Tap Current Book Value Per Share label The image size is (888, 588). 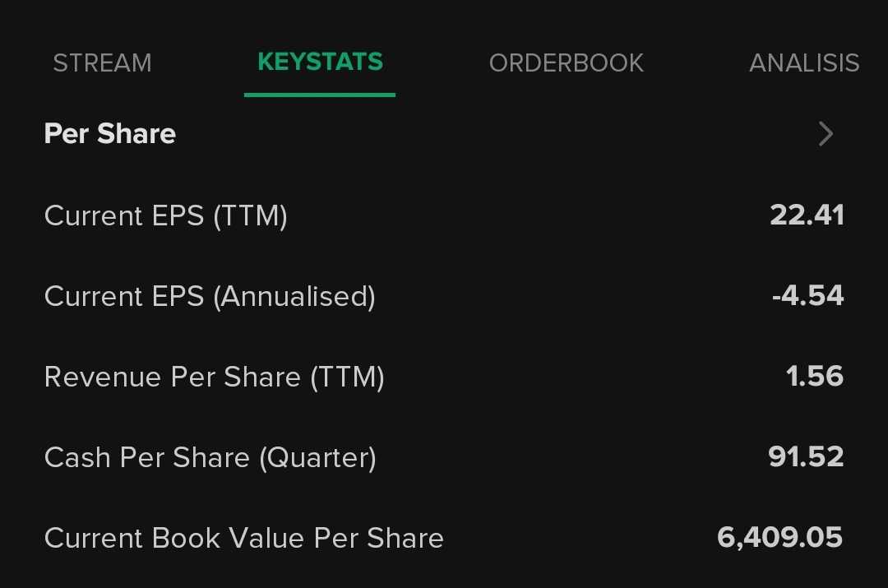(x=243, y=538)
